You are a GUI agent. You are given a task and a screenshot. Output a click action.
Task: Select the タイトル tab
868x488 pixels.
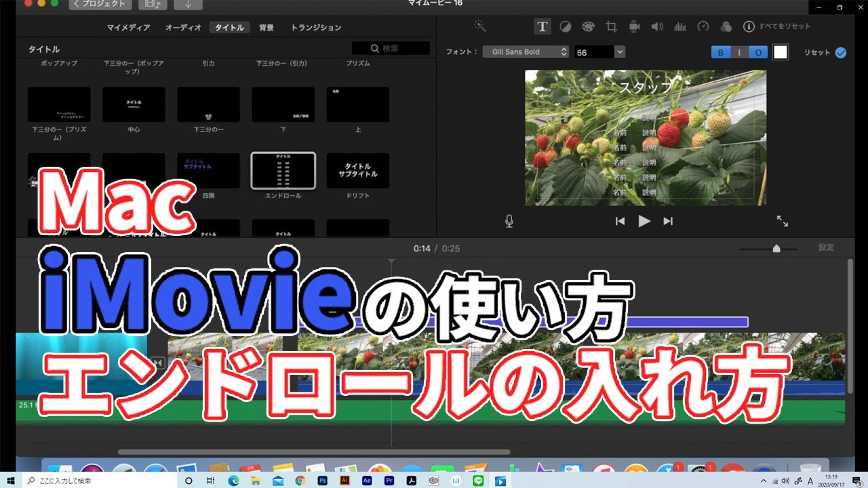coord(230,28)
